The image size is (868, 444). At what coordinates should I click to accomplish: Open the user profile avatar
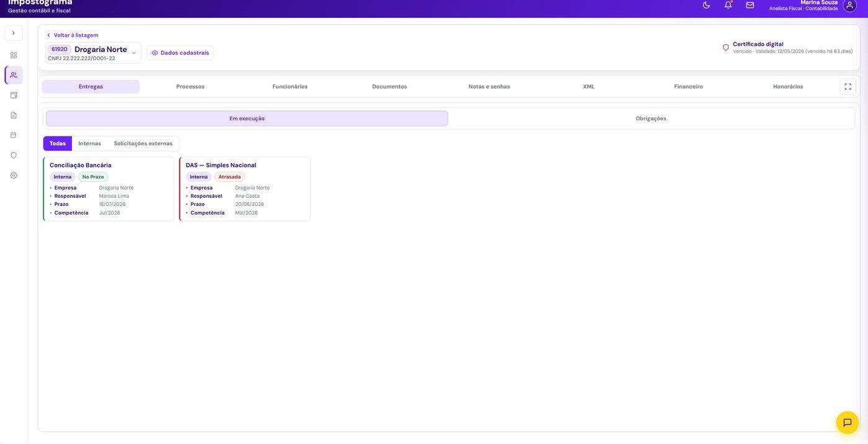(849, 5)
